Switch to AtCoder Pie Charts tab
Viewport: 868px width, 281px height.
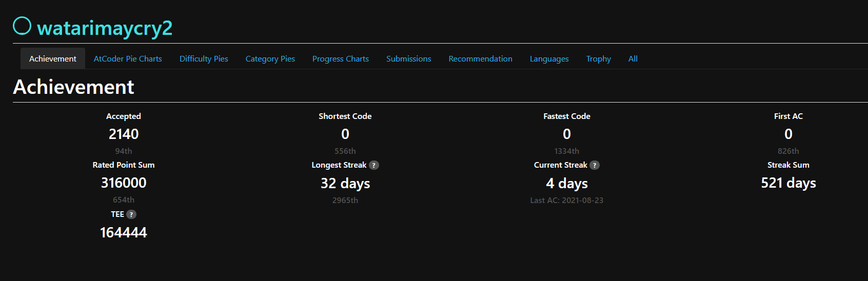coord(128,59)
